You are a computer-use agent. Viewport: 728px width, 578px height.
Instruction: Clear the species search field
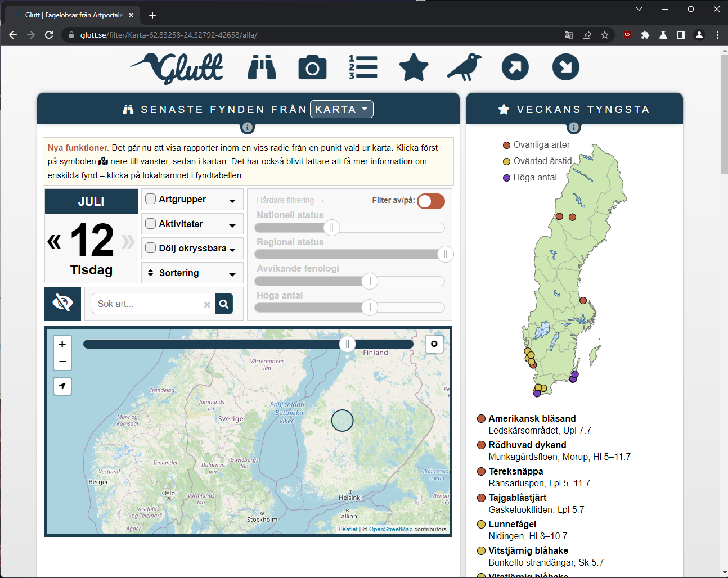(x=207, y=304)
